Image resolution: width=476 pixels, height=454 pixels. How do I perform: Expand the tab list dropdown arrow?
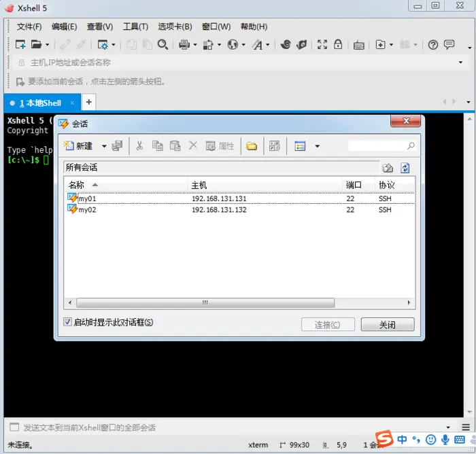(x=469, y=102)
